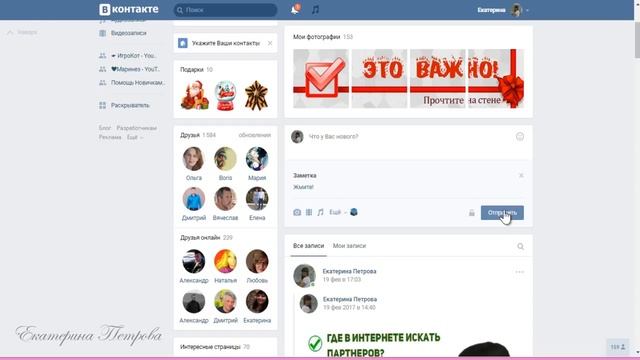Open the Друзья онлайн header
Screen dimensions: 640x360
[x=206, y=238]
